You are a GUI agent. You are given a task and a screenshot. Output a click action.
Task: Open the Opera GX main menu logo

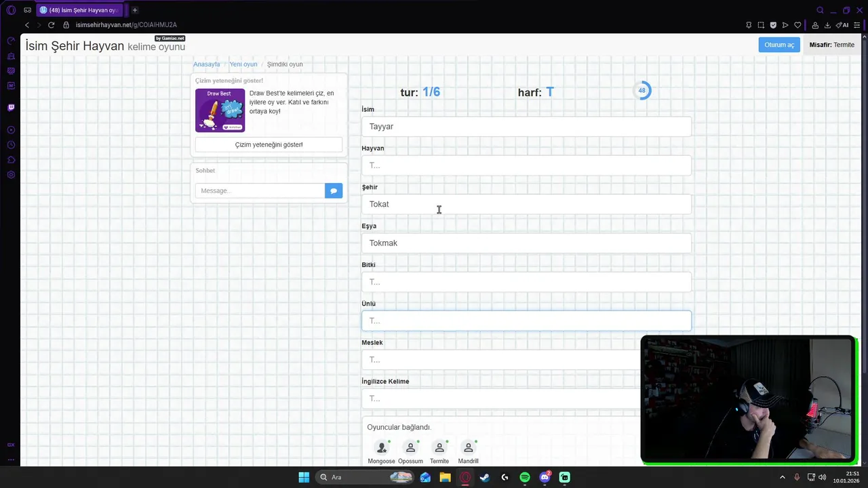[x=11, y=10]
